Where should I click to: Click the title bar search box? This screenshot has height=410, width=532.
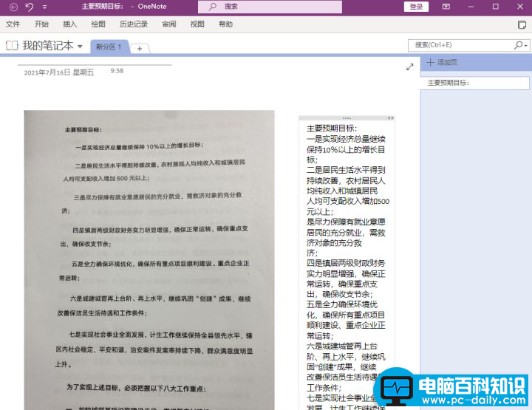tap(270, 7)
